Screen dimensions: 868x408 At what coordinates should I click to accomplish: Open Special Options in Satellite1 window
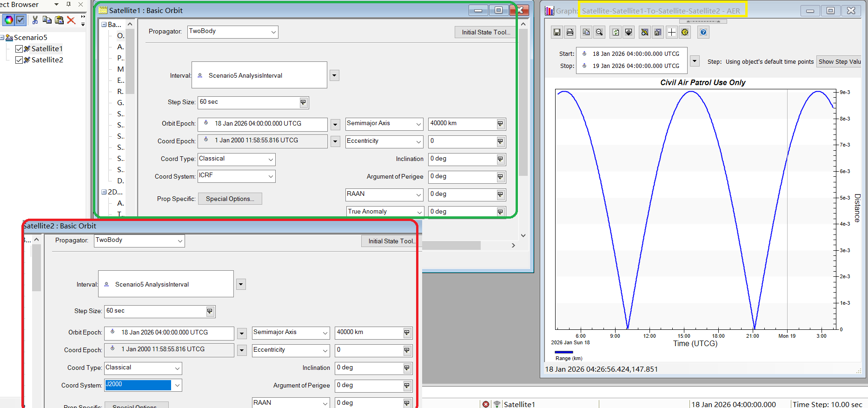click(x=230, y=199)
